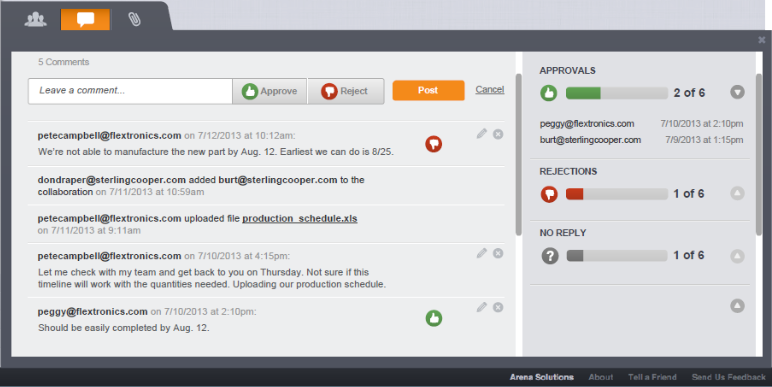Click the Rejections thumbs-down icon

pos(549,194)
